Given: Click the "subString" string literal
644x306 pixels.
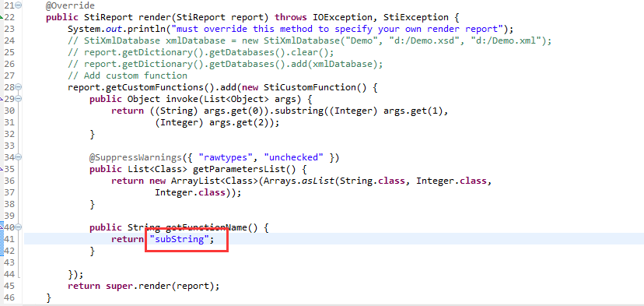Looking at the screenshot, I should click(180, 239).
